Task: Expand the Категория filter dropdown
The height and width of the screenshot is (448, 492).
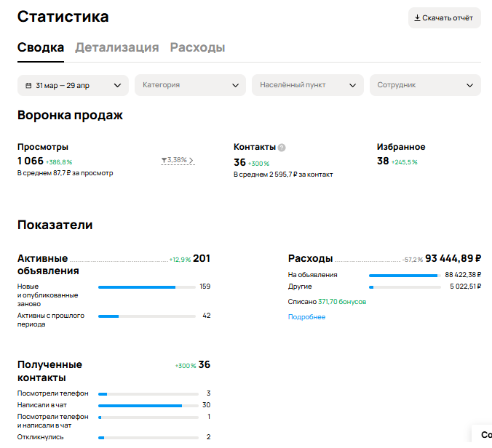Action: (x=190, y=85)
